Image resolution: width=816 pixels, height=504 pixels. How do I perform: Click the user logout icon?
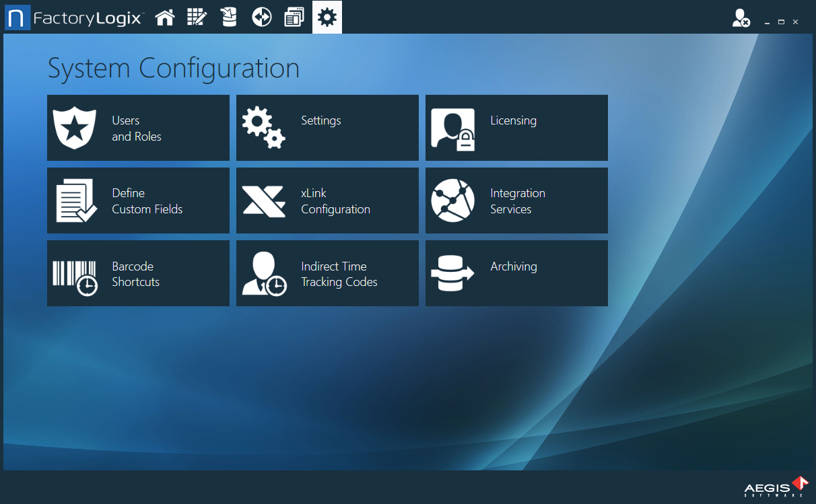741,17
